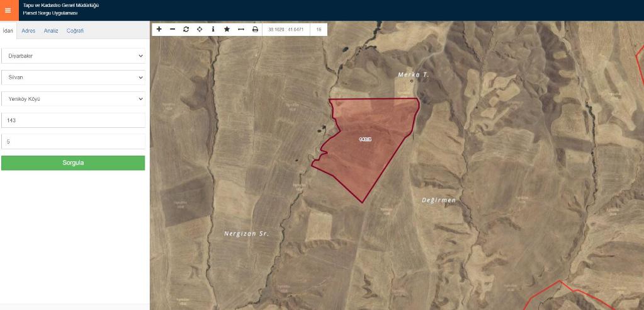Screen dimensions: 644x310
Task: Click the star favorites icon
Action: point(227,29)
